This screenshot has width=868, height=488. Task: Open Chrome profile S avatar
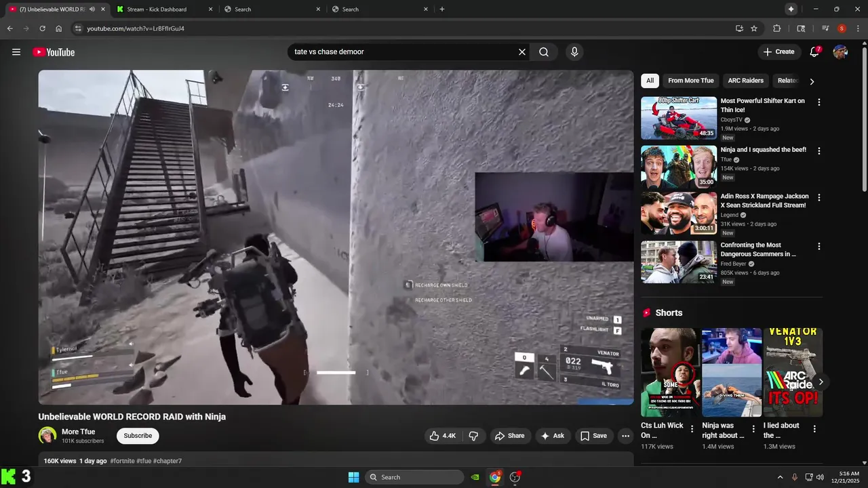(842, 28)
